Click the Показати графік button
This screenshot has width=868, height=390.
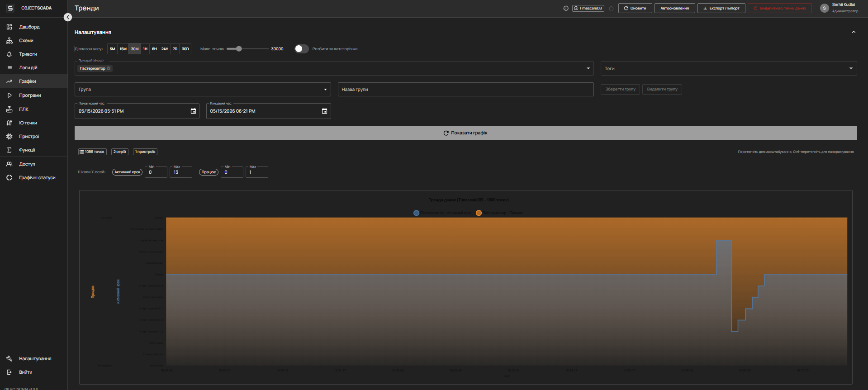[x=465, y=133]
